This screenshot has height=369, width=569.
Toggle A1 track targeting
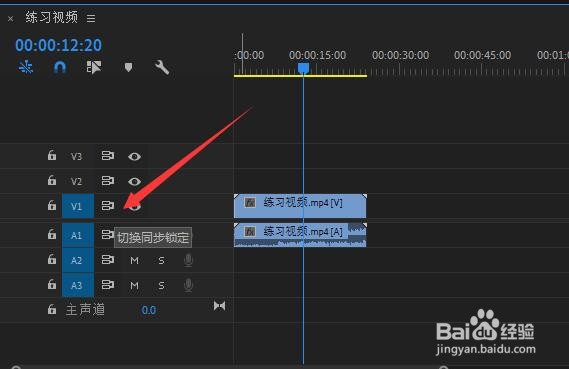coord(78,235)
